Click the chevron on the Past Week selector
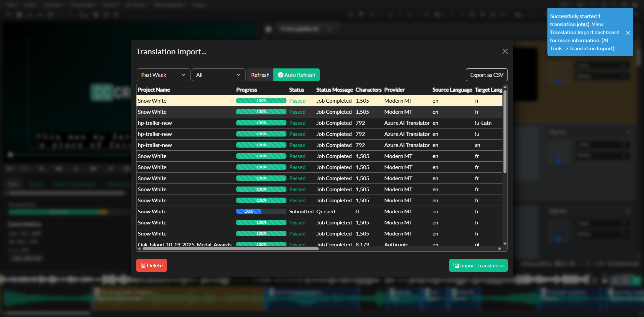 click(183, 75)
